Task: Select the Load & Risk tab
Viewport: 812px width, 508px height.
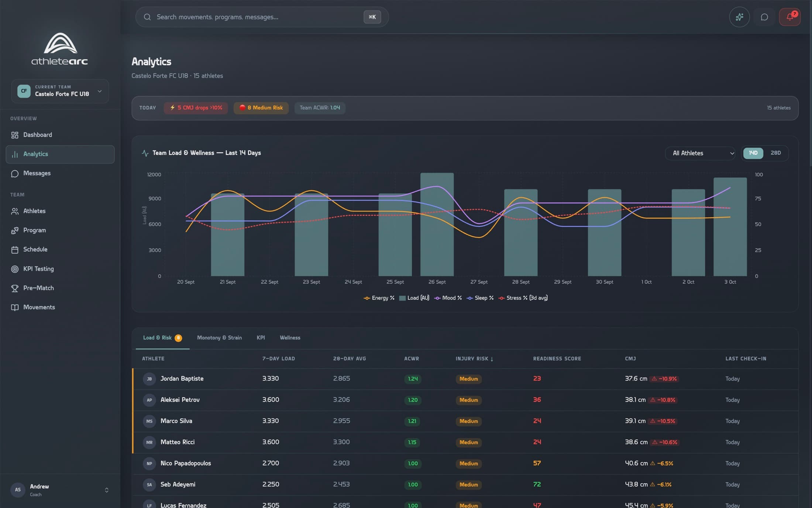Action: click(x=162, y=338)
